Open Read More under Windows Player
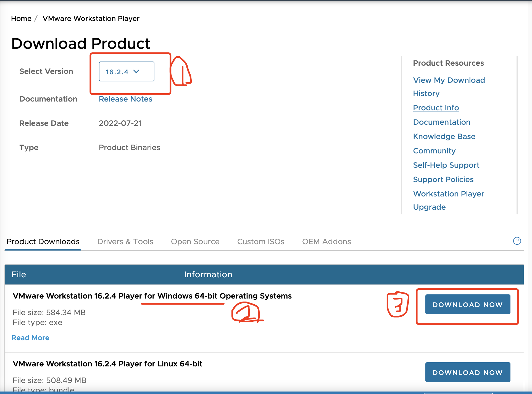Image resolution: width=532 pixels, height=394 pixels. tap(30, 338)
